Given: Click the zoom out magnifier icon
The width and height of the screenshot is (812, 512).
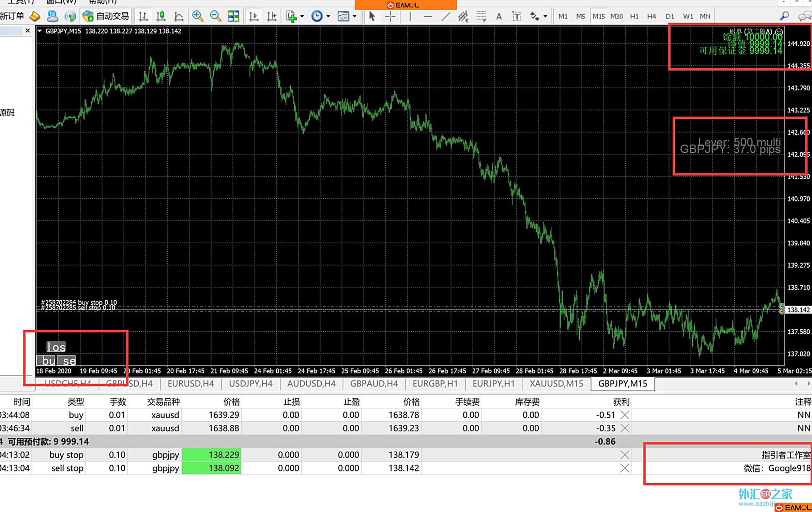Looking at the screenshot, I should tap(215, 16).
